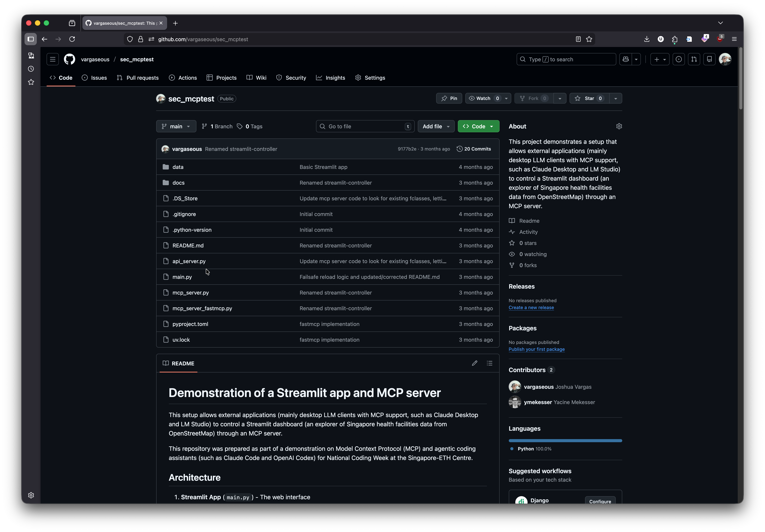Edit README with the pencil icon
This screenshot has height=532, width=765.
tap(474, 363)
